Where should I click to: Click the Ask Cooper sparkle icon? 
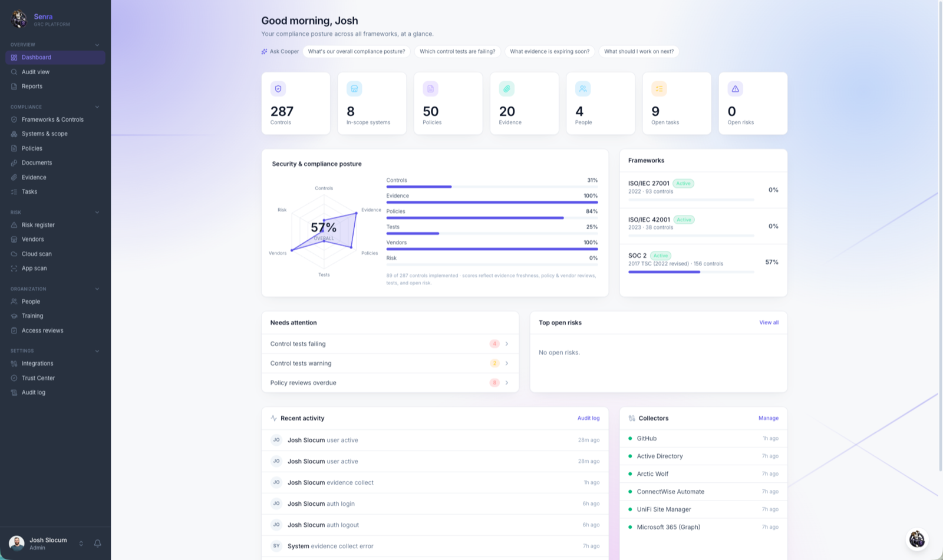pyautogui.click(x=265, y=51)
